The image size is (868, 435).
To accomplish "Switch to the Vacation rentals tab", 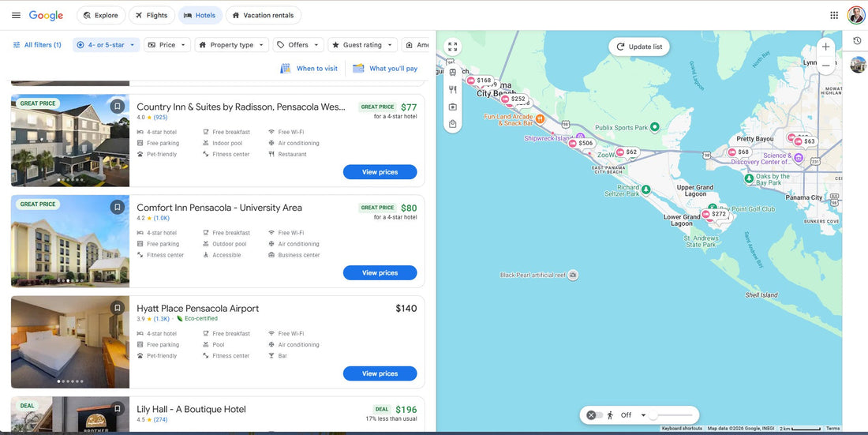I will click(x=263, y=16).
